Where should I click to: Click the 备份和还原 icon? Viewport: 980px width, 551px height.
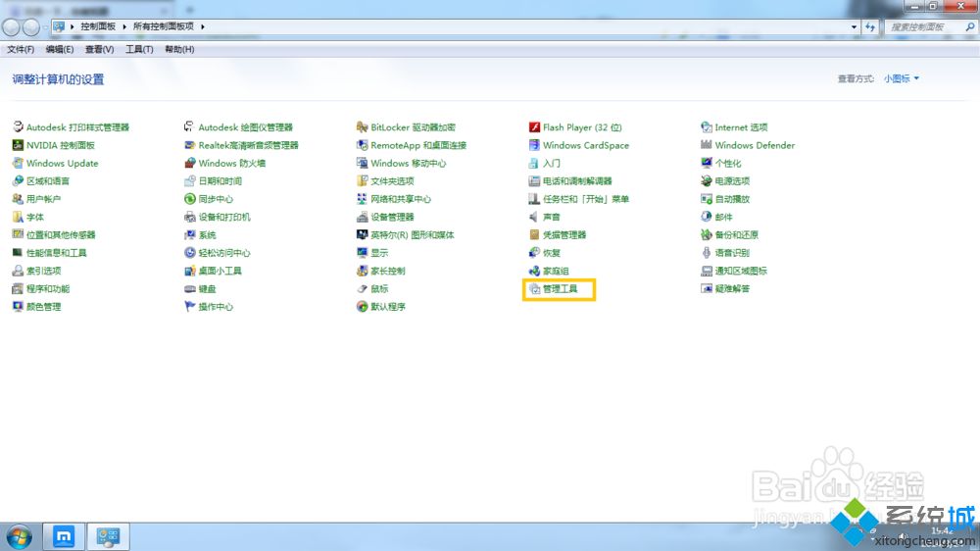[x=707, y=235]
